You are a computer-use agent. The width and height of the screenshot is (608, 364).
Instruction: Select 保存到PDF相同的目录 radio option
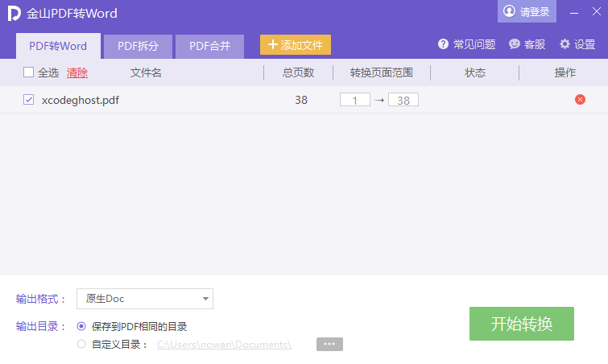pos(81,326)
